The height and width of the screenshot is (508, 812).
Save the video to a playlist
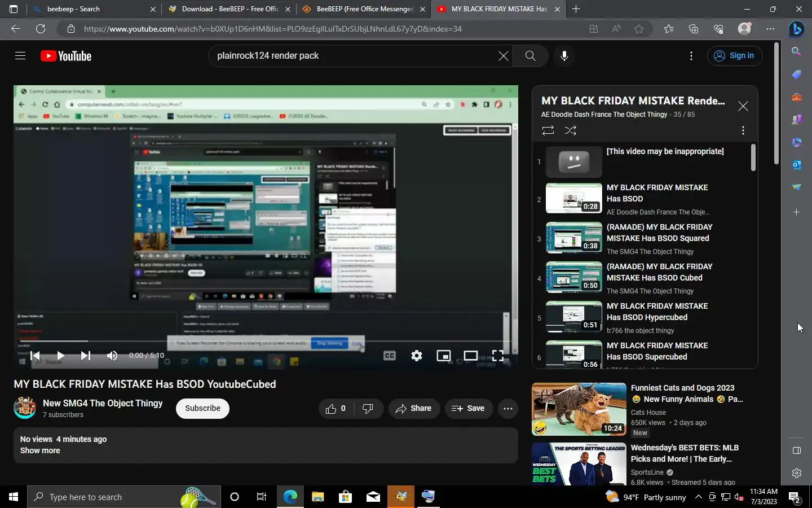click(468, 408)
